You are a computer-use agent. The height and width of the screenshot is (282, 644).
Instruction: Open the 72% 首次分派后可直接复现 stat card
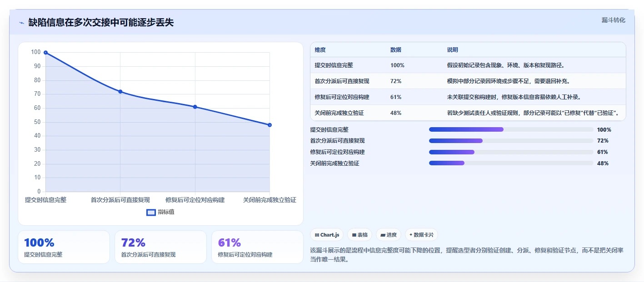[160, 247]
